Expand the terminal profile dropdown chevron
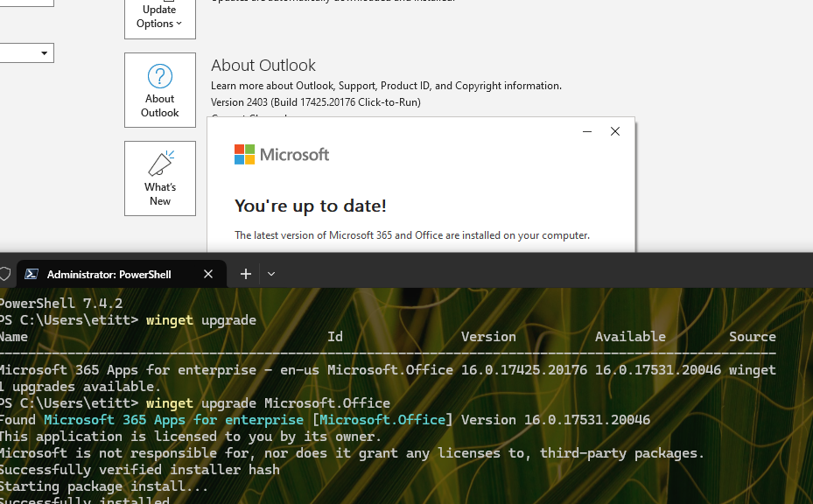Viewport: 813px width, 504px height. click(271, 274)
